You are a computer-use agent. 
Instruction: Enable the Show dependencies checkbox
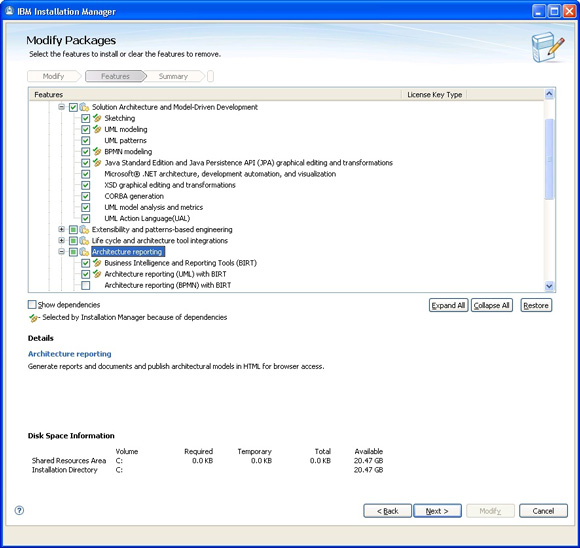click(x=32, y=305)
